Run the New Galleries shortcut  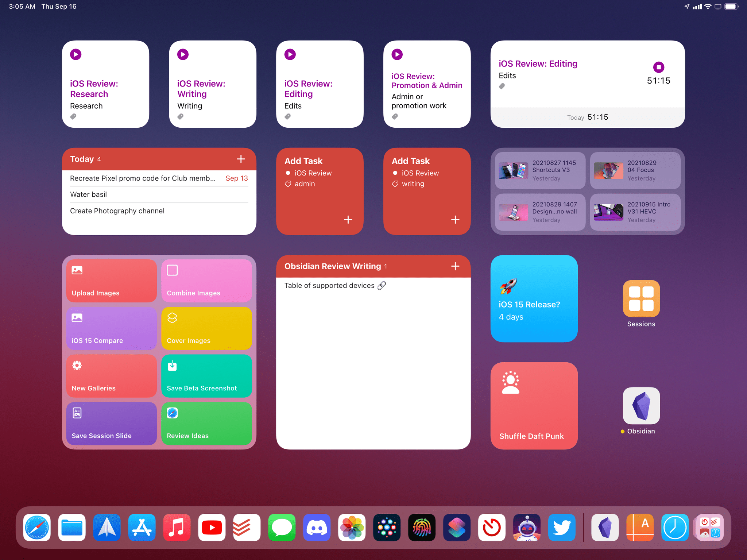click(x=112, y=376)
